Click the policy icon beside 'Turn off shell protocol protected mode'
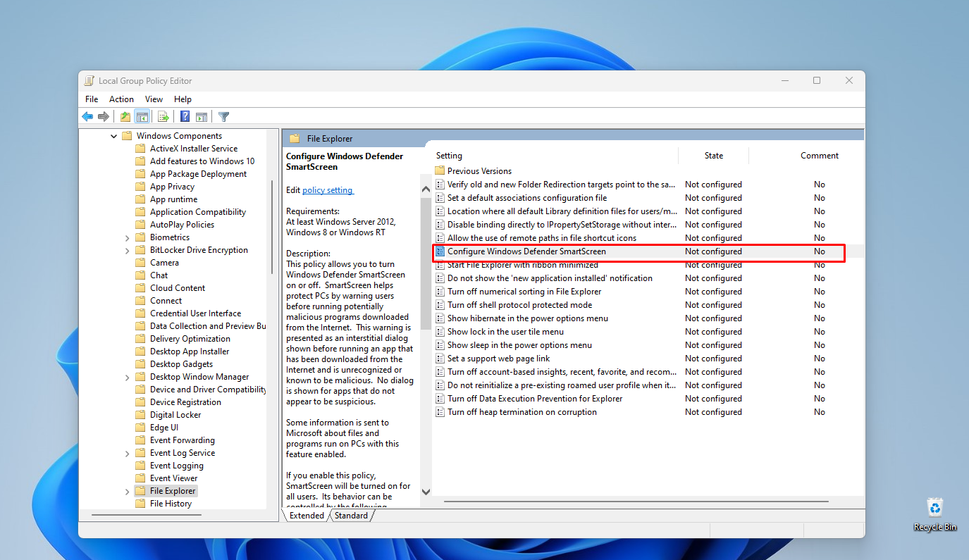Image resolution: width=969 pixels, height=560 pixels. click(440, 305)
